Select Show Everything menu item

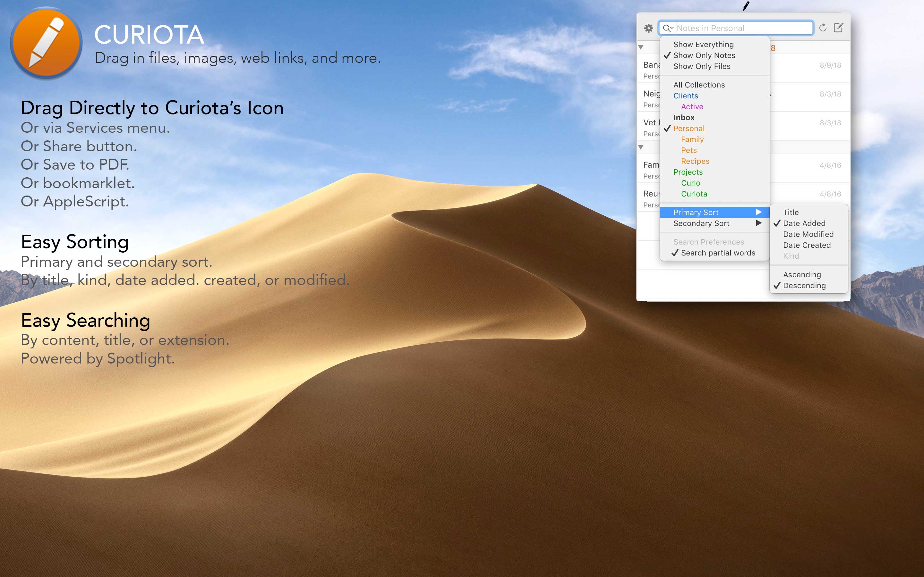click(703, 44)
